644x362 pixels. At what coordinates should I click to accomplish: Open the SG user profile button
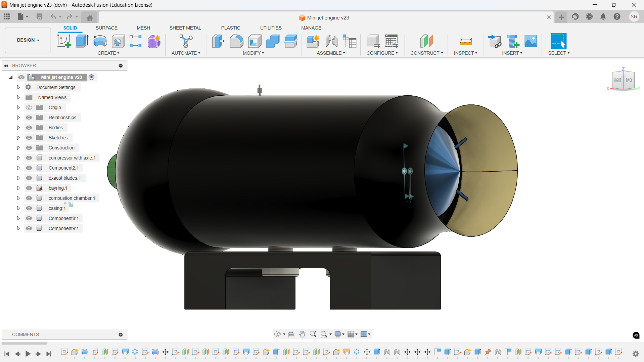click(634, 17)
